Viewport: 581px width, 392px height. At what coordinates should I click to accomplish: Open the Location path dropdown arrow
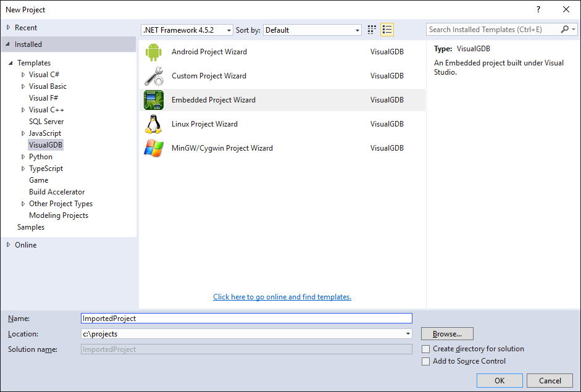tap(408, 334)
